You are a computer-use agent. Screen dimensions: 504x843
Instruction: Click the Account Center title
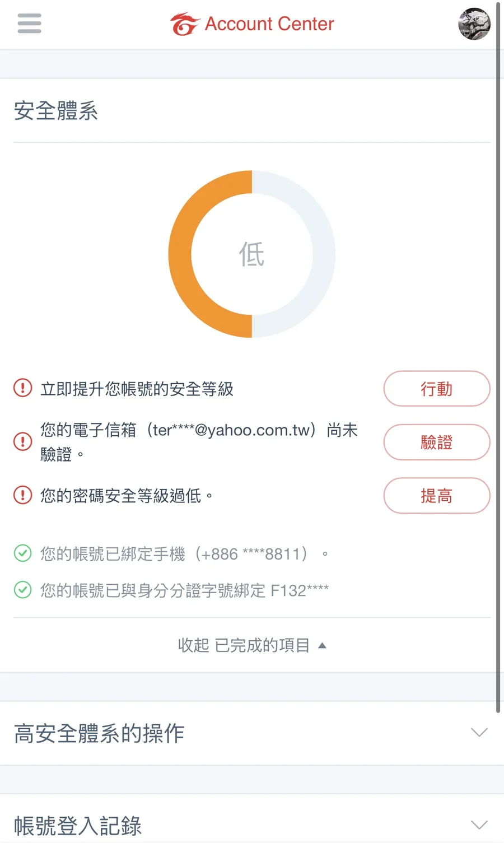pyautogui.click(x=269, y=24)
